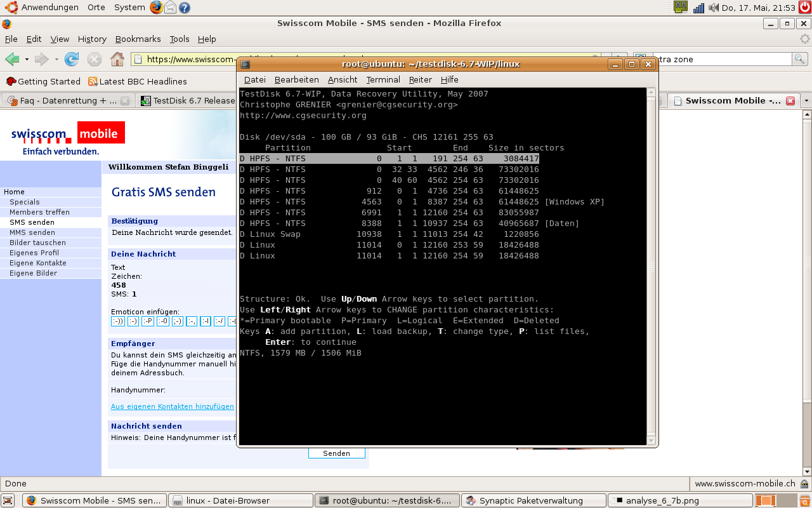Open the help icon in the top panel
This screenshot has width=812, height=508.
point(184,8)
